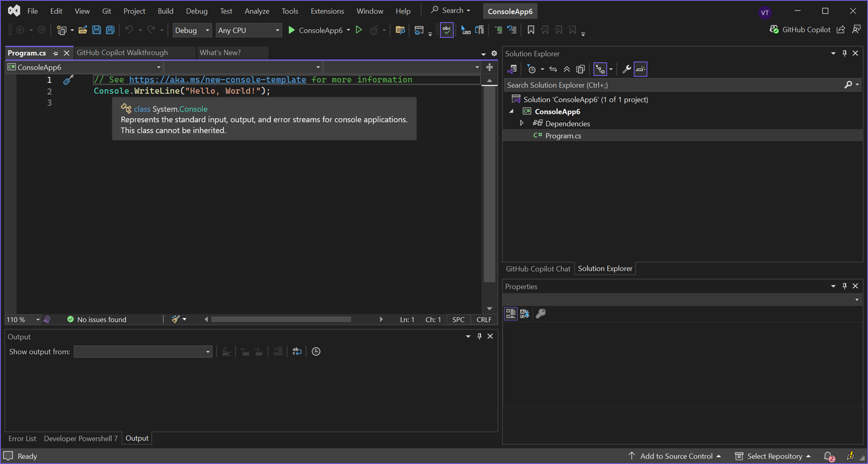
Task: Collapse All items in Solution Explorer
Action: click(x=567, y=69)
